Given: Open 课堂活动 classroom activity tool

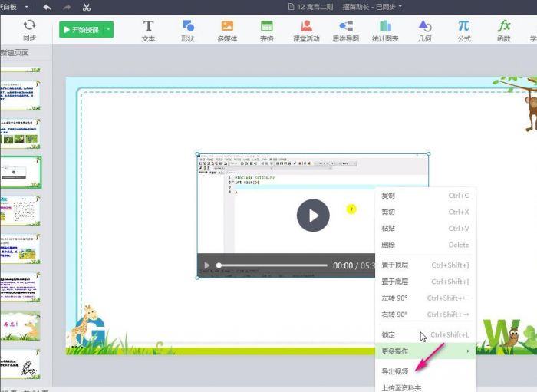Looking at the screenshot, I should 306,30.
